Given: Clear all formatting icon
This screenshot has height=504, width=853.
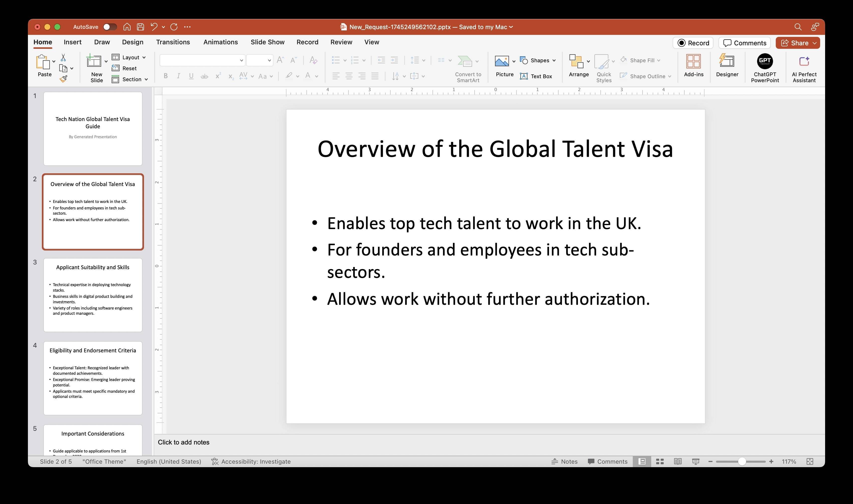Looking at the screenshot, I should point(314,61).
